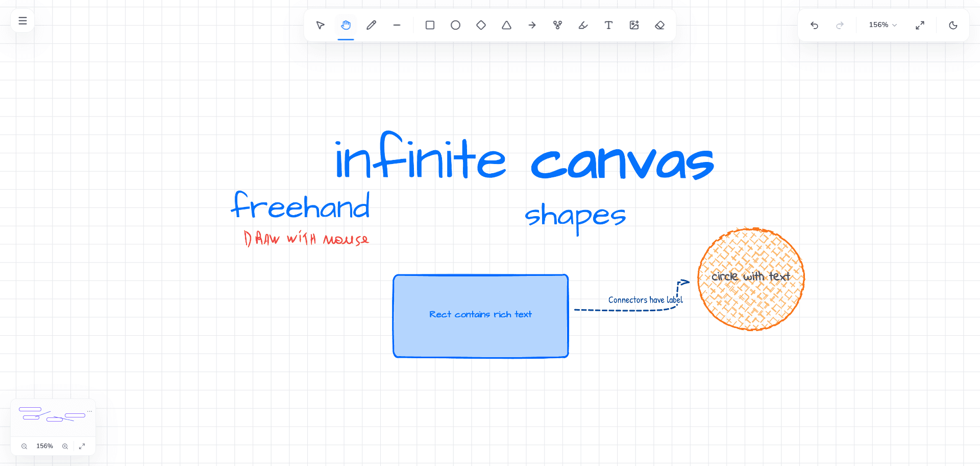Zoom out using the minimap magnifier minus
Viewport: 980px width, 466px height.
click(24, 446)
